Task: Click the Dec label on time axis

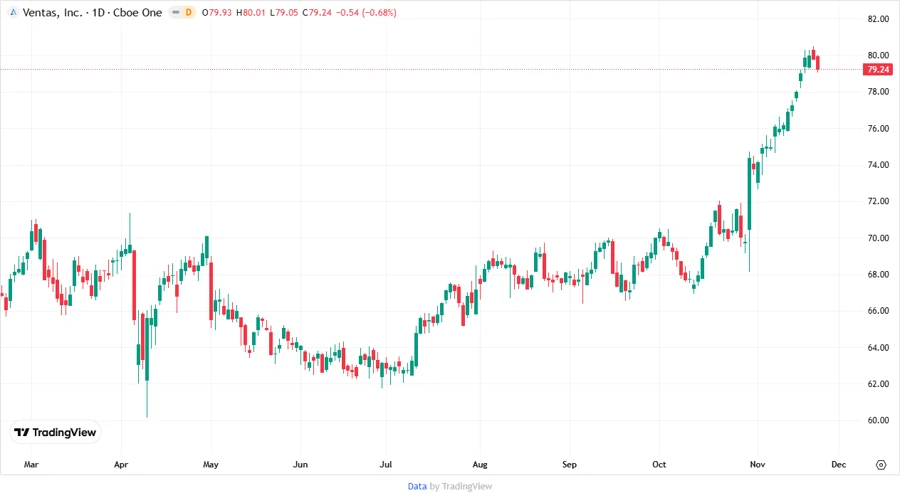Action: (839, 464)
